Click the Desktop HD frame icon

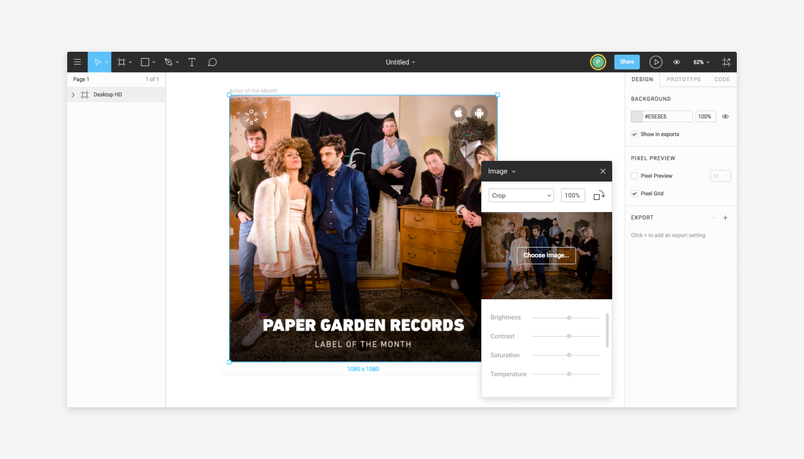pos(85,94)
